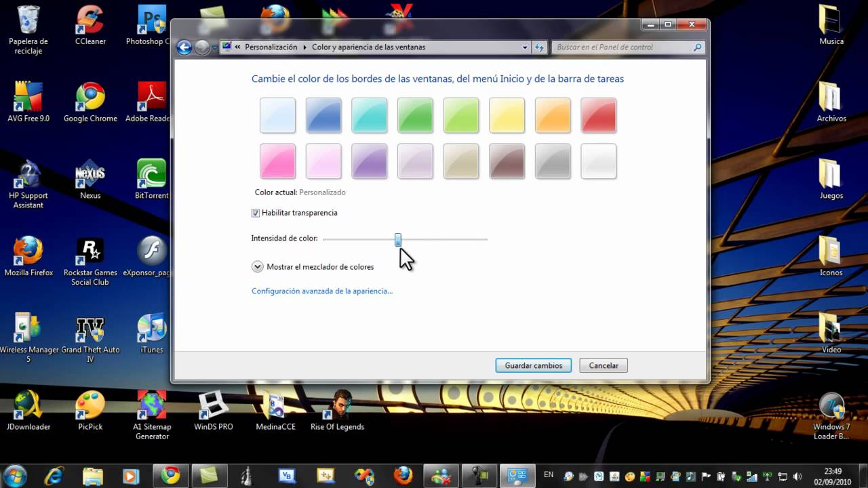Viewport: 868px width, 488px height.
Task: Go back with the navigation back arrow
Action: pyautogui.click(x=184, y=47)
